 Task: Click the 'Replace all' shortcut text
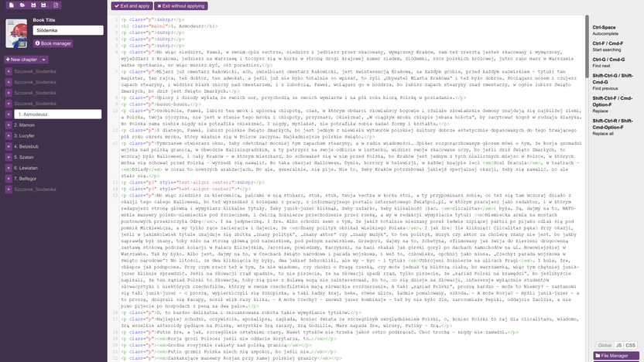point(603,133)
